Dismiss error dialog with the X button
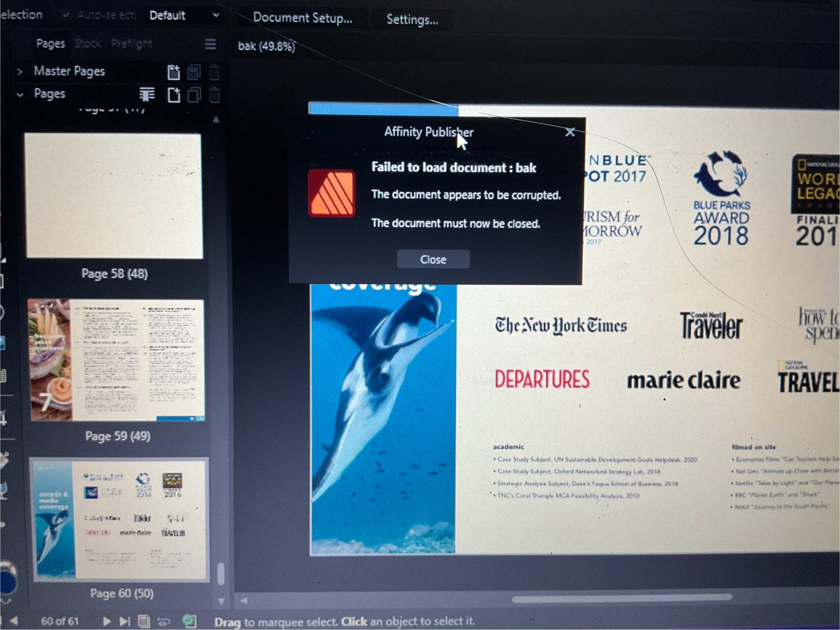 point(570,132)
